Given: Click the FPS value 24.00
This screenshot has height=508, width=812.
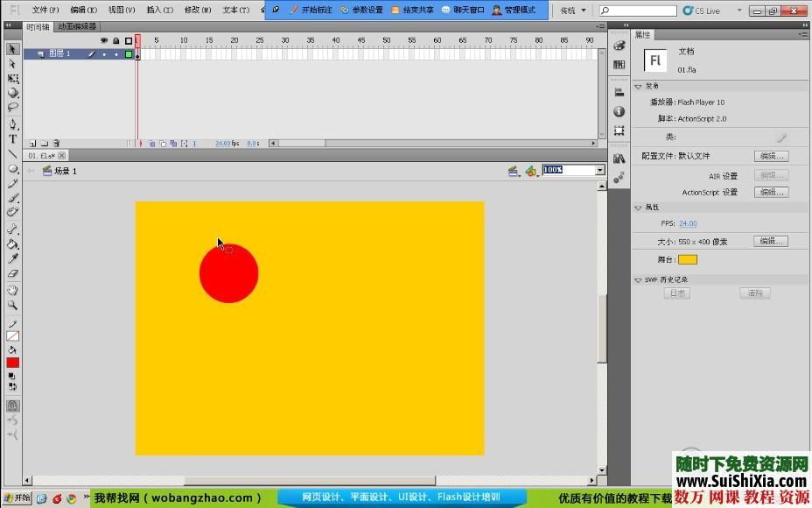Looking at the screenshot, I should 688,224.
